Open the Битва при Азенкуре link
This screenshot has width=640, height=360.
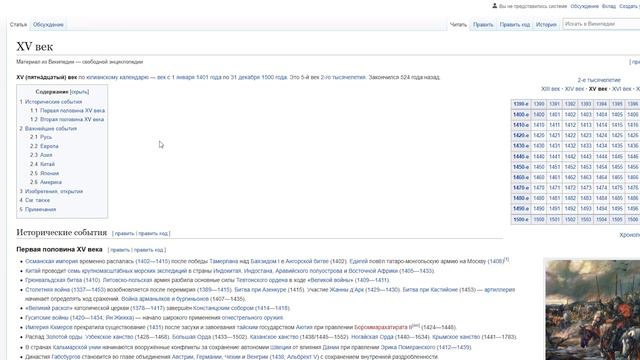pyautogui.click(x=260, y=290)
